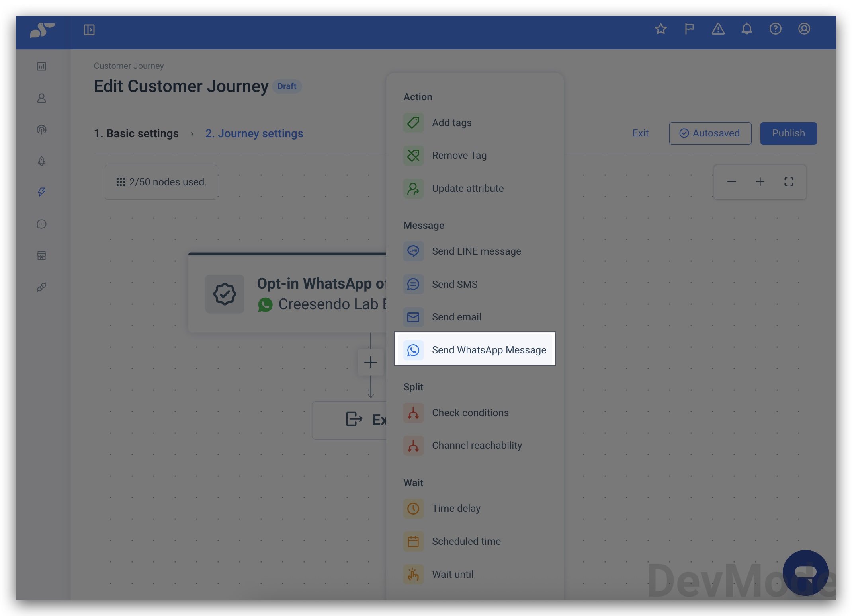
Task: Open the help question mark icon
Action: pos(776,29)
